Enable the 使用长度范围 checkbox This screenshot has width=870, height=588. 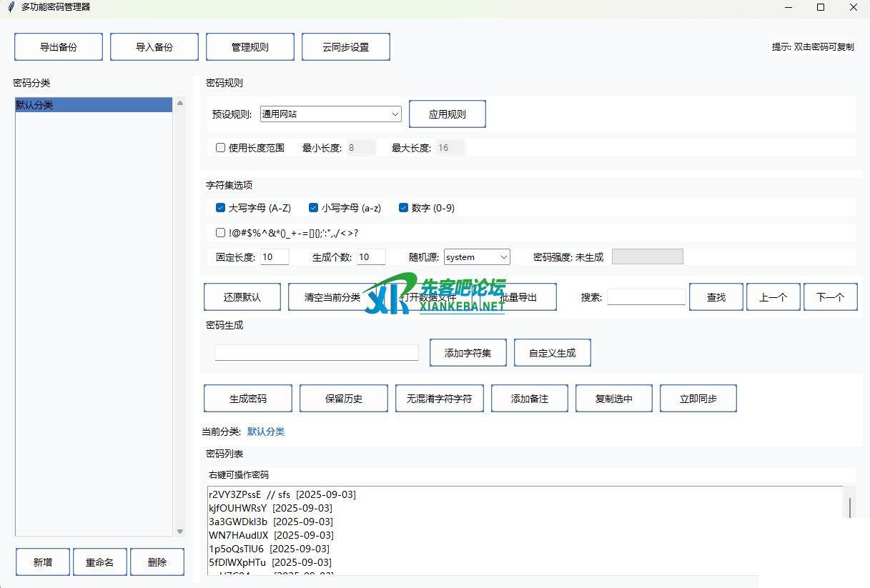(x=221, y=148)
